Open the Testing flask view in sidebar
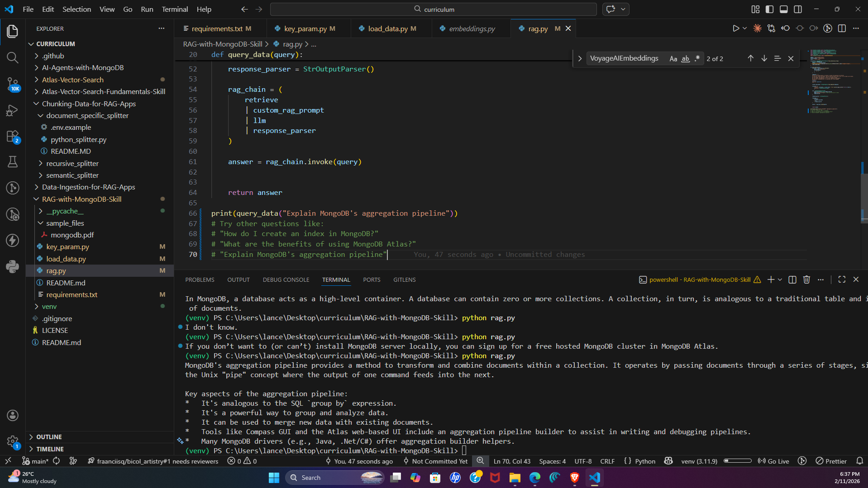Screen dimensions: 868x488 12,161
